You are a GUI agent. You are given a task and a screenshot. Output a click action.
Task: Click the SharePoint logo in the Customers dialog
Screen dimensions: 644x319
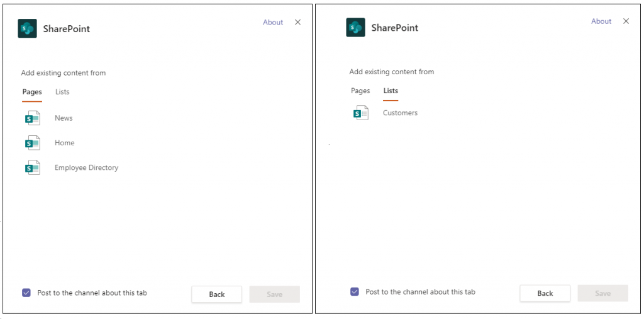[x=355, y=28]
